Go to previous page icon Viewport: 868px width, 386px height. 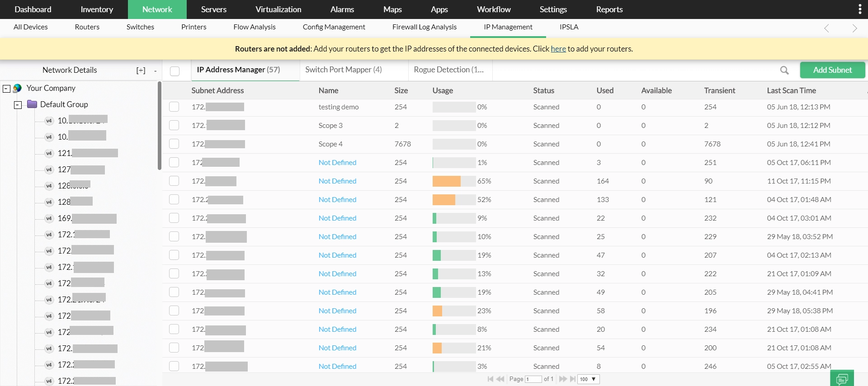pyautogui.click(x=500, y=379)
